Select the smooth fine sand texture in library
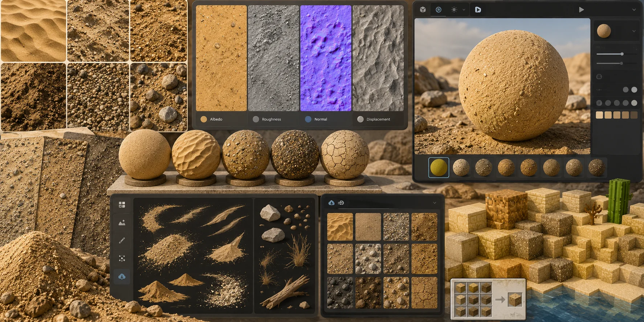The width and height of the screenshot is (644, 322). tap(368, 227)
